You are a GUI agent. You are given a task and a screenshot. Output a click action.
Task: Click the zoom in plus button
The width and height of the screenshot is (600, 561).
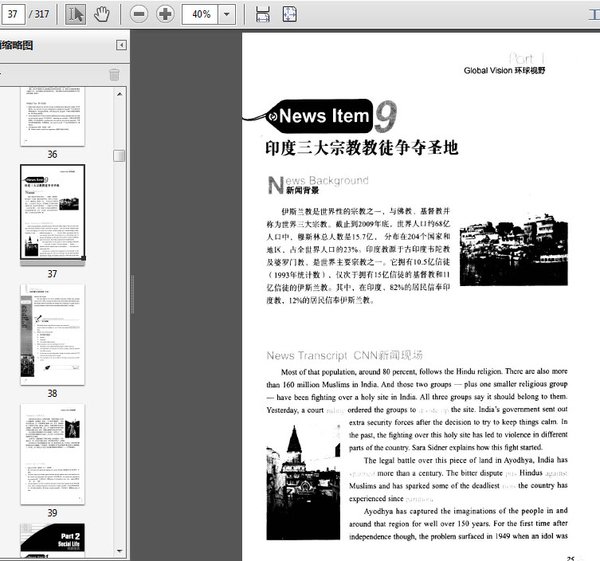pyautogui.click(x=165, y=14)
